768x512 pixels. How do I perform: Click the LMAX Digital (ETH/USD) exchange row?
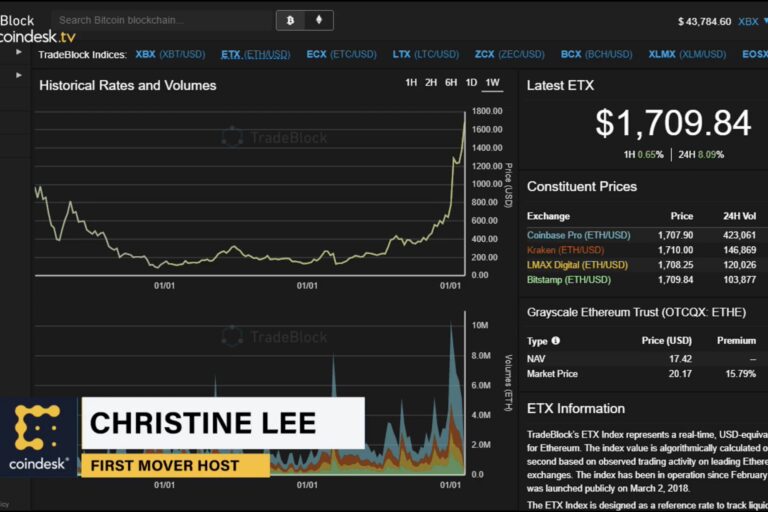(x=642, y=265)
